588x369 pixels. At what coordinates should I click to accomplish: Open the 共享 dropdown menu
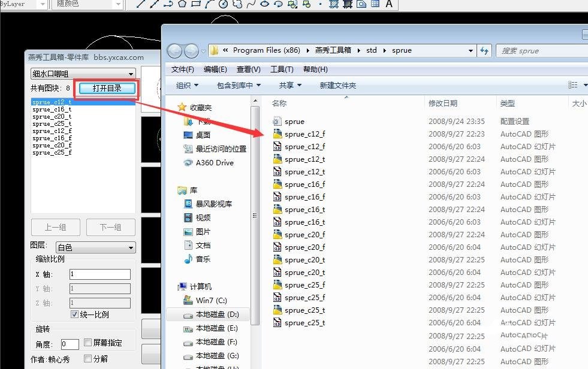pos(290,86)
